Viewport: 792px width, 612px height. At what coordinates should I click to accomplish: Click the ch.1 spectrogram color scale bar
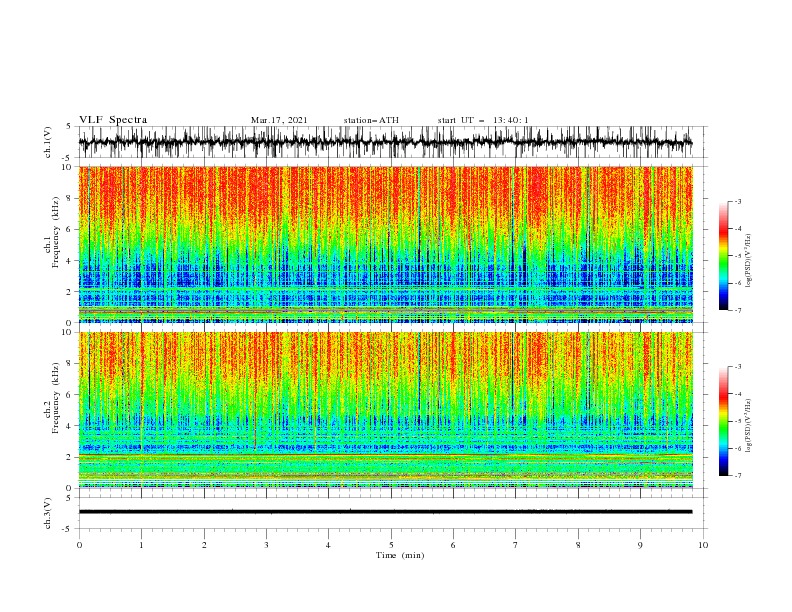723,256
